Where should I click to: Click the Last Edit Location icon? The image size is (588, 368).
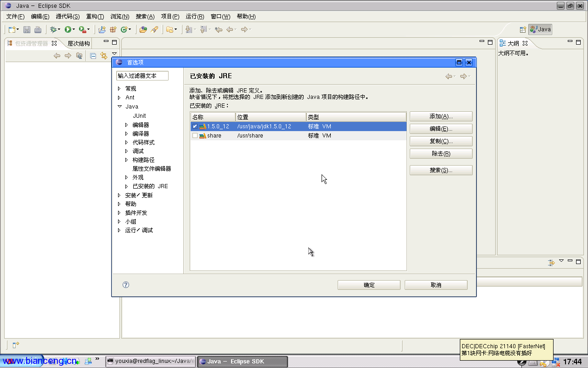click(x=219, y=29)
